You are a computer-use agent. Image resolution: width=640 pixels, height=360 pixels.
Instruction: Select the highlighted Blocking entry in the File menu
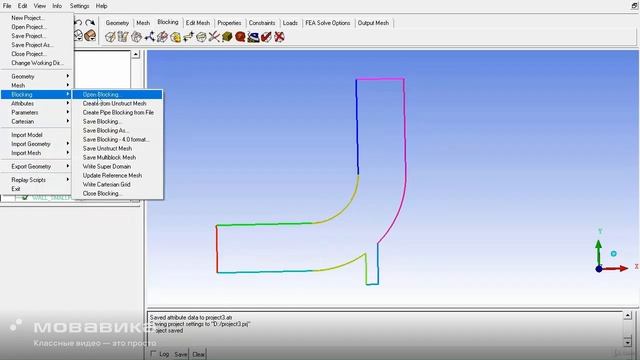tap(37, 94)
